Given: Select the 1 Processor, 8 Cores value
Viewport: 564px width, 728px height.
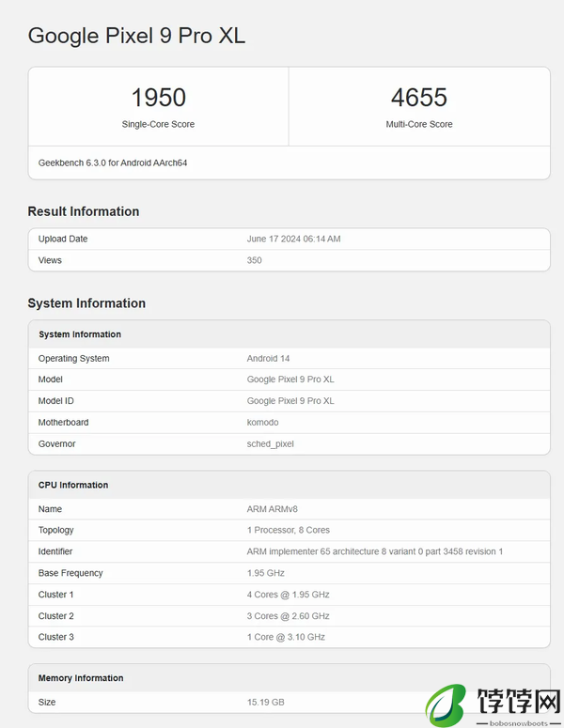Looking at the screenshot, I should (x=289, y=530).
